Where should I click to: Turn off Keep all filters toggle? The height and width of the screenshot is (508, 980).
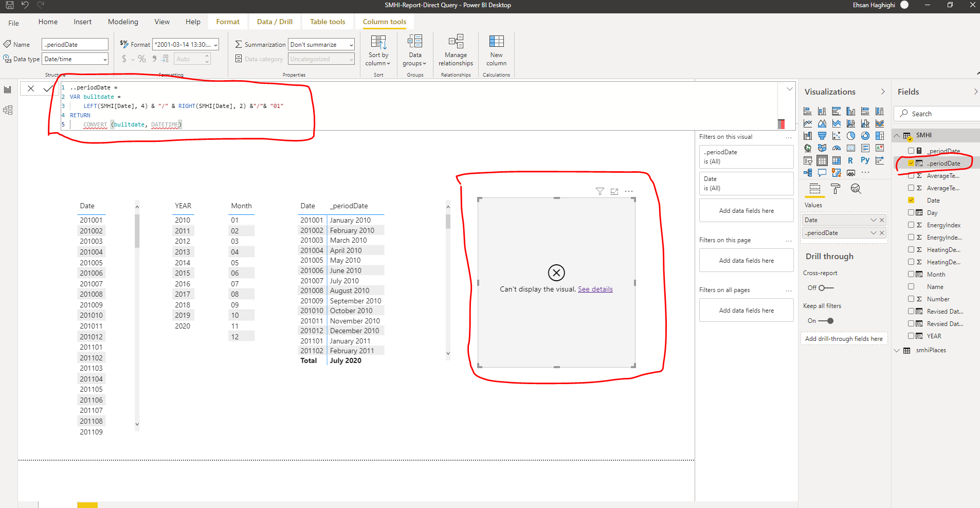click(826, 321)
